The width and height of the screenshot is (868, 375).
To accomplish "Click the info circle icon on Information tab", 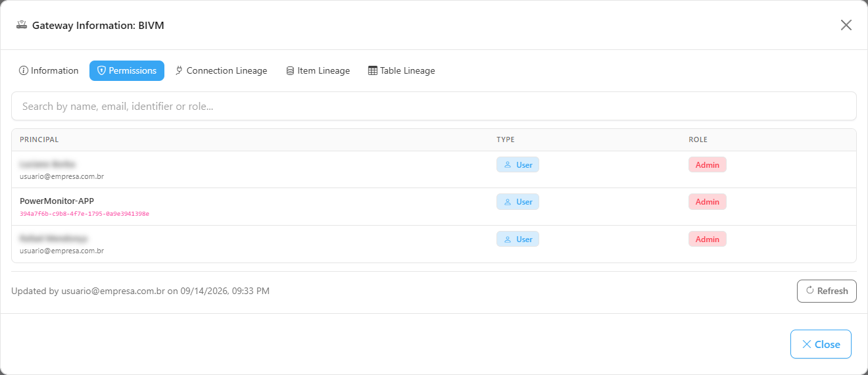I will (24, 70).
